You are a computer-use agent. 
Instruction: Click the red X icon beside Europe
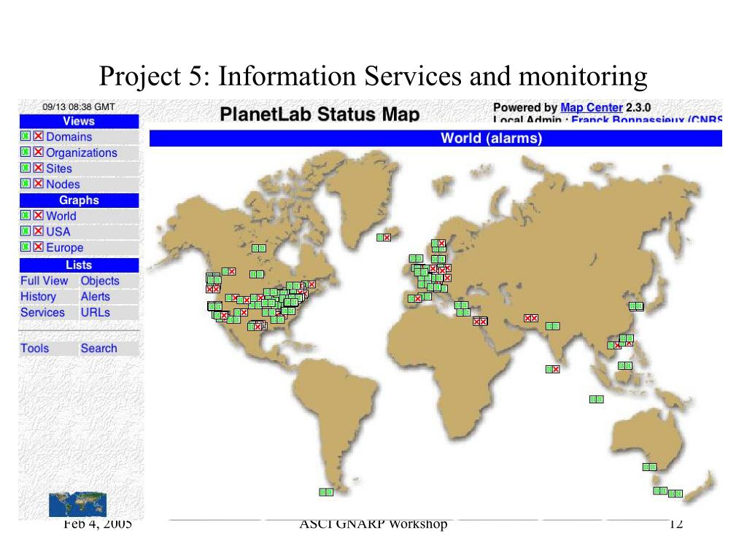[39, 246]
